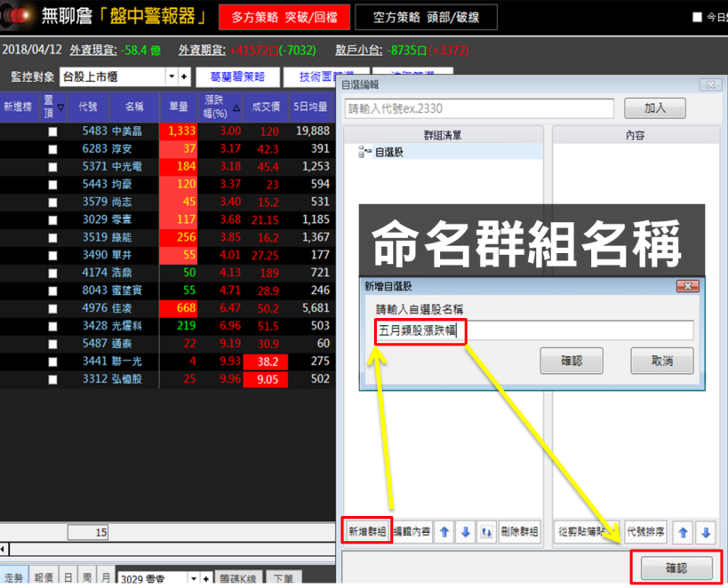Sort by the 單量 column header

tap(179, 107)
